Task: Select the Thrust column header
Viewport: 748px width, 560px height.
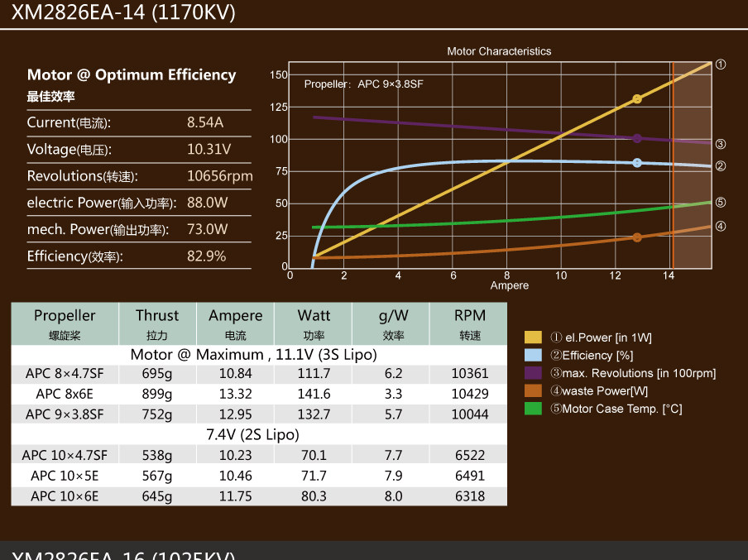Action: (157, 324)
